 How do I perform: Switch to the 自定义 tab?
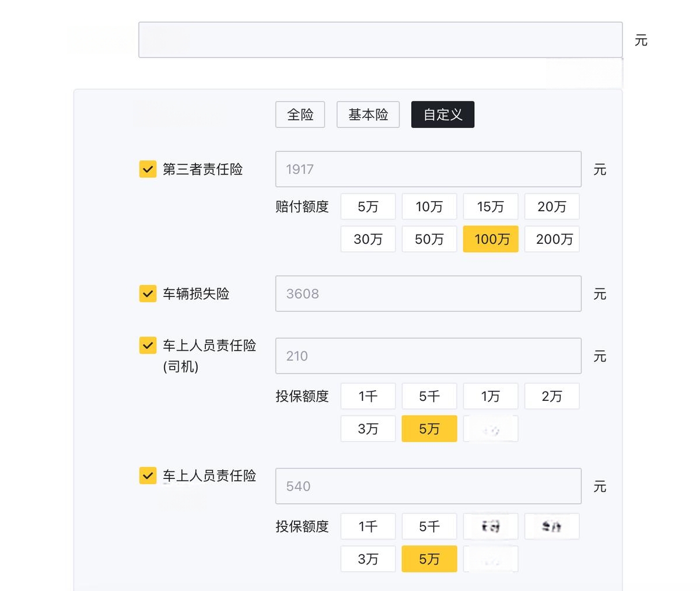click(443, 114)
